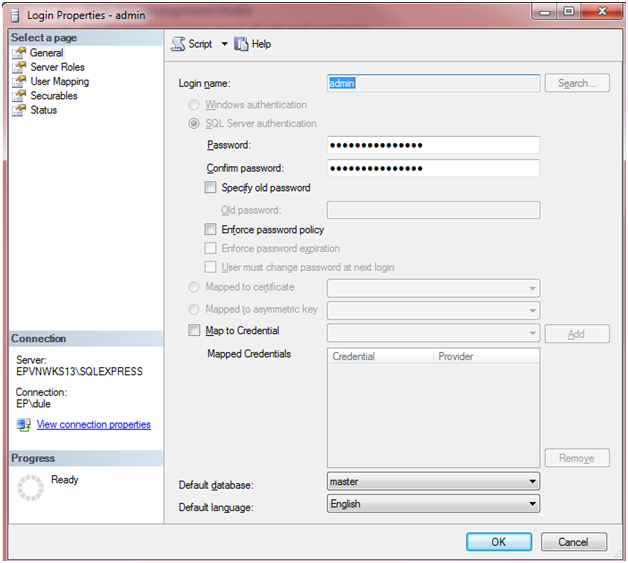Screen dimensions: 628x563
Task: Click the Script toolbar icon
Action: (x=178, y=44)
